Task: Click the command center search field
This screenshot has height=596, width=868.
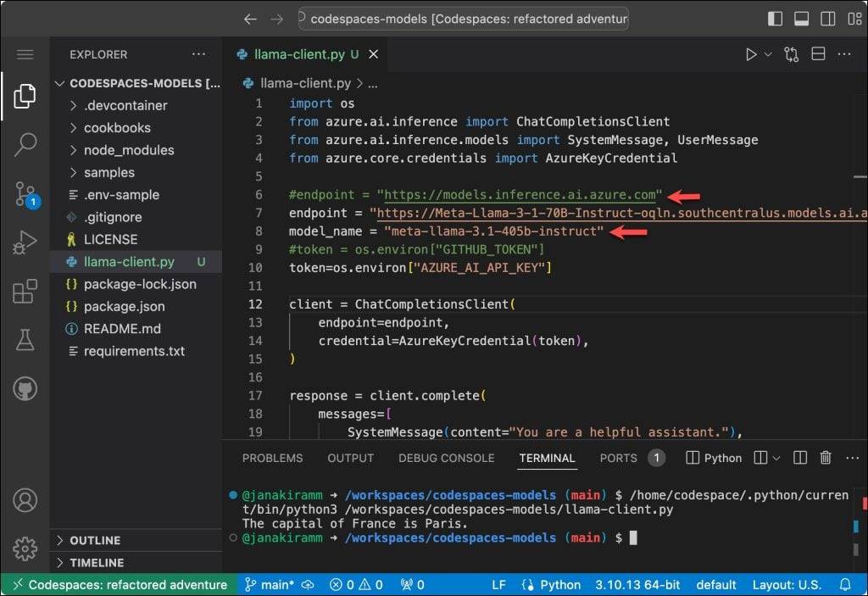Action: [464, 19]
